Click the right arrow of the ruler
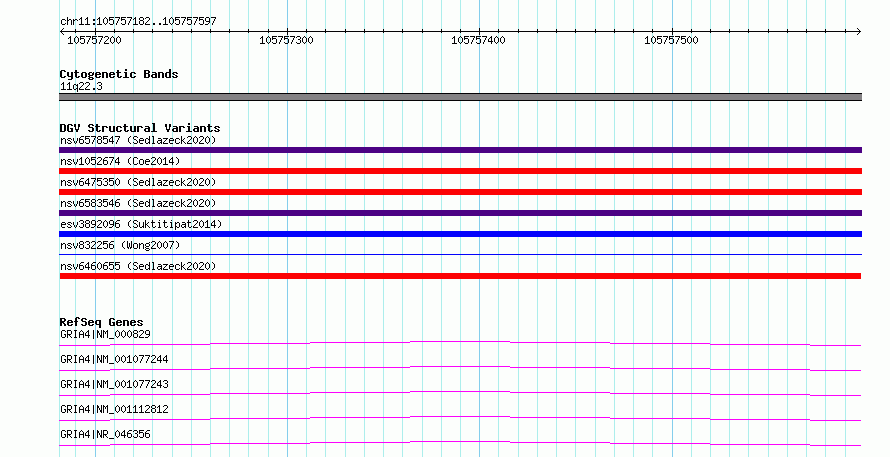890x457 pixels. pyautogui.click(x=858, y=32)
